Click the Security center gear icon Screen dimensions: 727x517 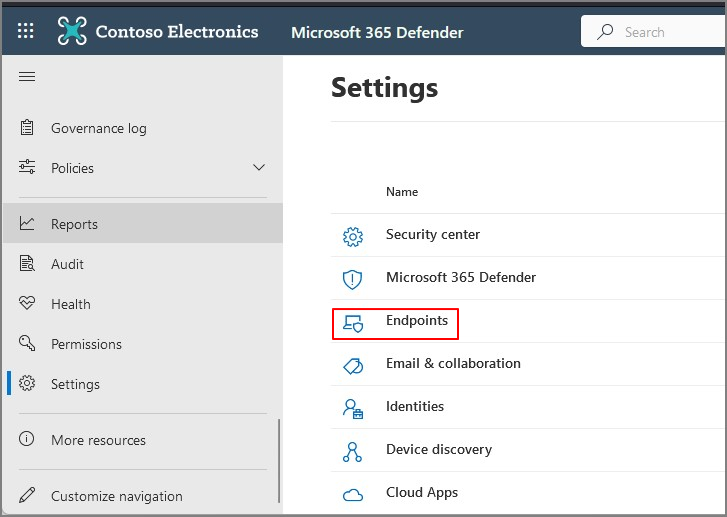coord(353,237)
